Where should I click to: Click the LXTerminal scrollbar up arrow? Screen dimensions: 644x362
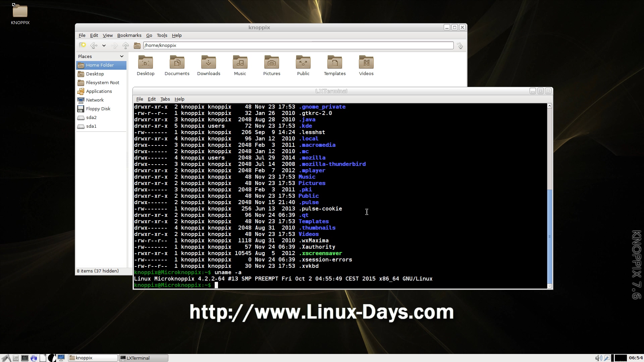pos(549,106)
